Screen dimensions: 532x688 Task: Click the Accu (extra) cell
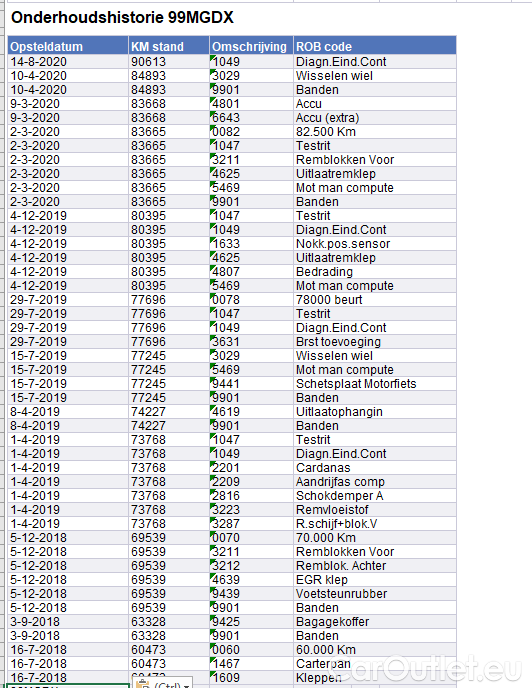[375, 118]
